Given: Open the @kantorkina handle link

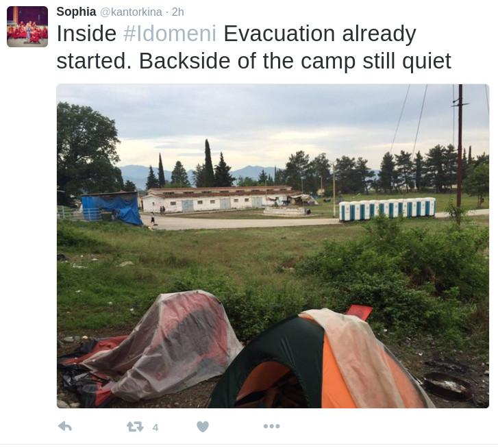Looking at the screenshot, I should click(x=131, y=12).
